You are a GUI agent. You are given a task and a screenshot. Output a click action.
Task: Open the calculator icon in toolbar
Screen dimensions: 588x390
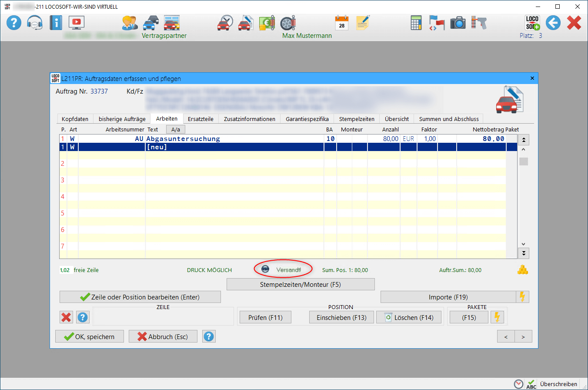pos(417,23)
